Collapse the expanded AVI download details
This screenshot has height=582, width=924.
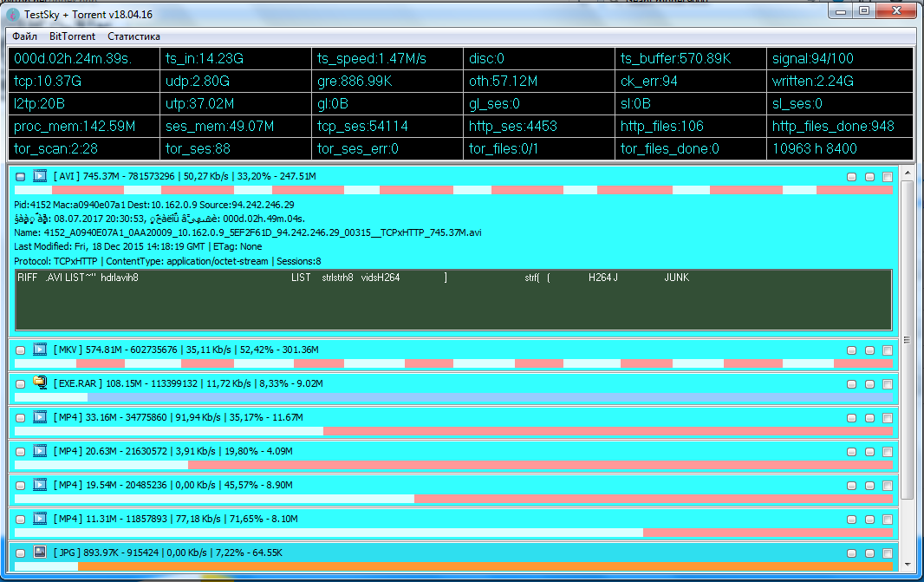click(x=21, y=177)
